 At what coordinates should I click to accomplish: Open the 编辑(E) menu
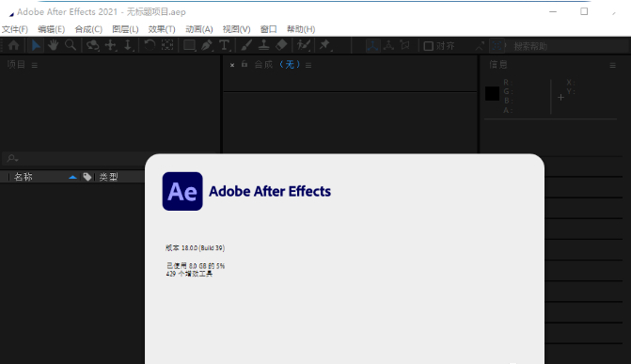pos(51,29)
